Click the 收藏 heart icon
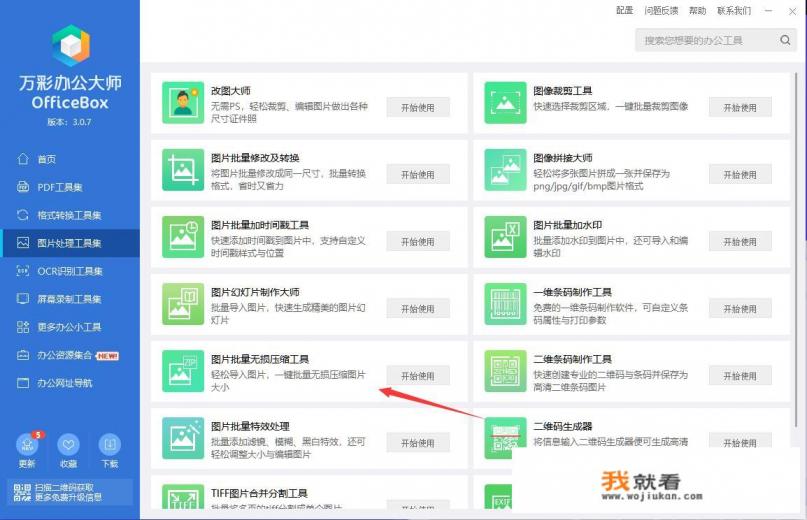Screen dimensions: 807x520 tap(68, 444)
